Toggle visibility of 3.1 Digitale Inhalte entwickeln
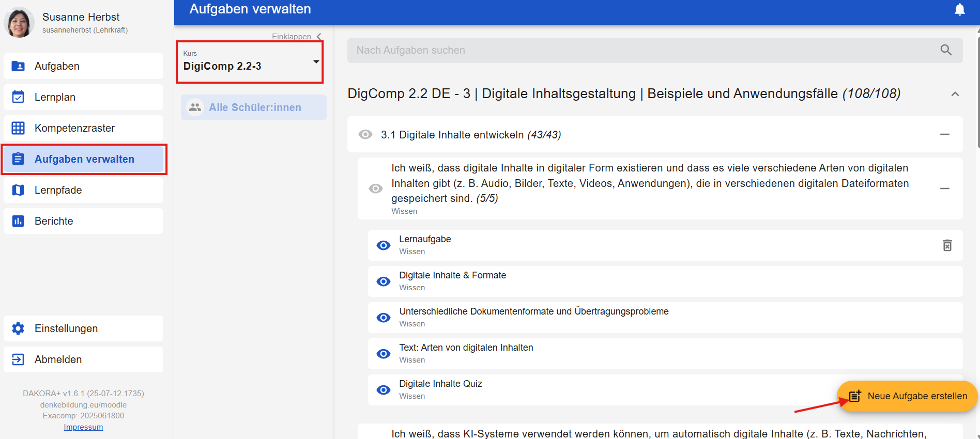 [365, 135]
